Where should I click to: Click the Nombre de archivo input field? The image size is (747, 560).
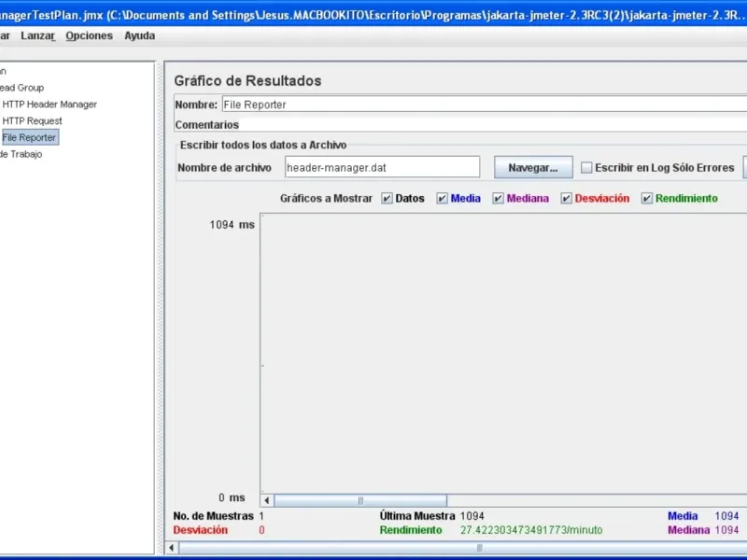[382, 167]
